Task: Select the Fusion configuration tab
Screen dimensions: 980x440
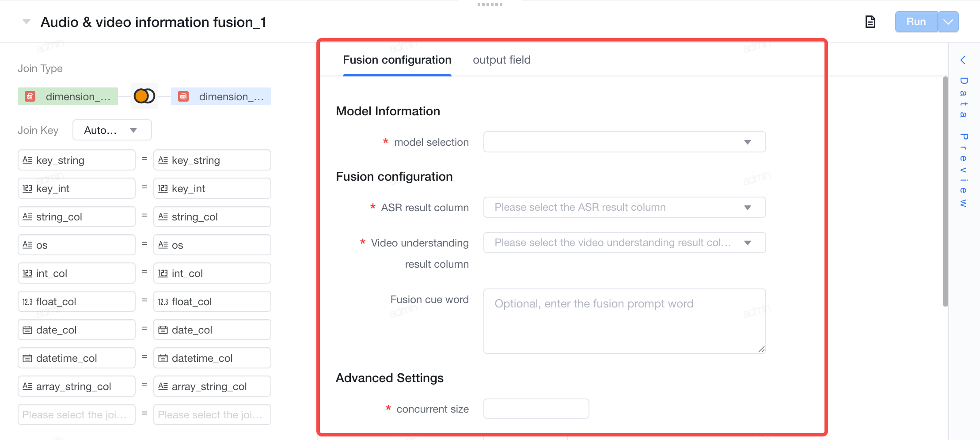Action: pos(397,60)
